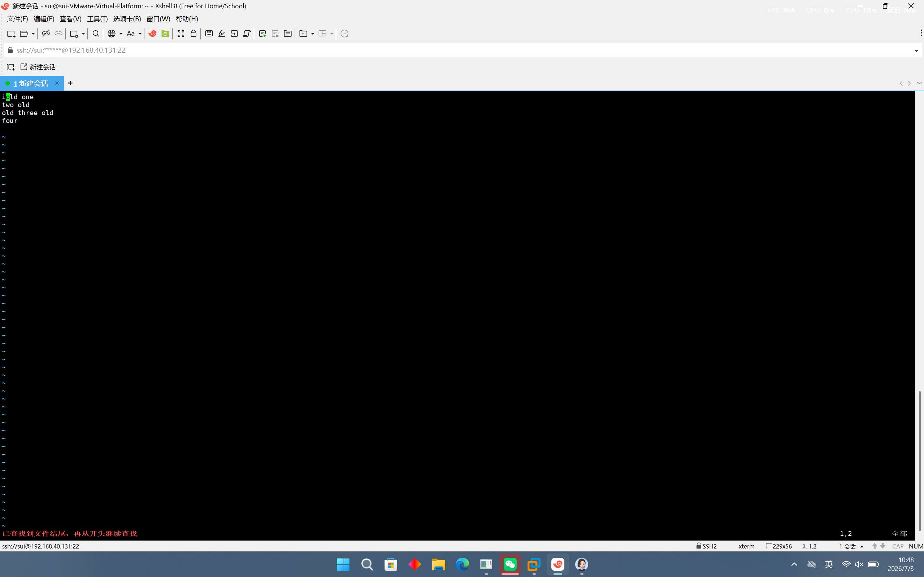Click the globe encoding icon
Image resolution: width=924 pixels, height=577 pixels.
(x=112, y=34)
